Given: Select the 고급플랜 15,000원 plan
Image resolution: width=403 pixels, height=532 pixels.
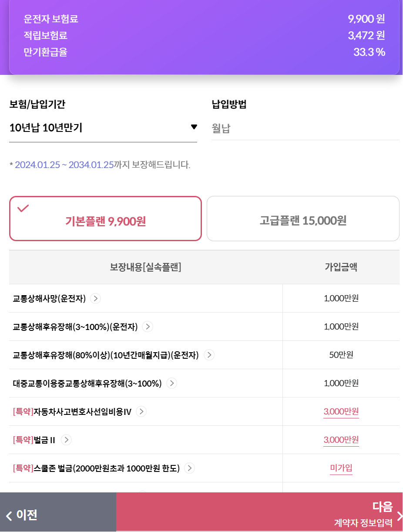Looking at the screenshot, I should point(303,219).
